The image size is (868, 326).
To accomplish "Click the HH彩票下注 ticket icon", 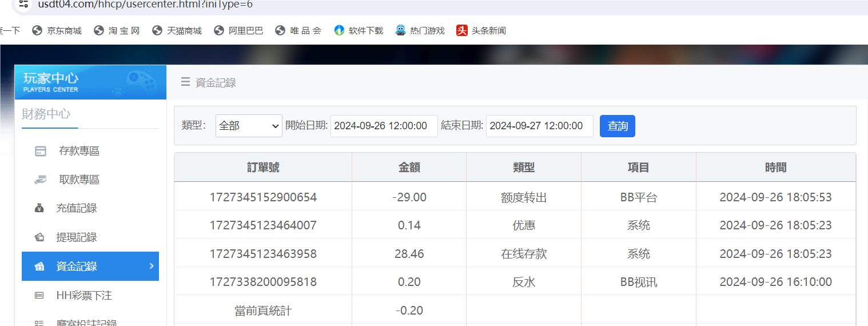I will [40, 296].
